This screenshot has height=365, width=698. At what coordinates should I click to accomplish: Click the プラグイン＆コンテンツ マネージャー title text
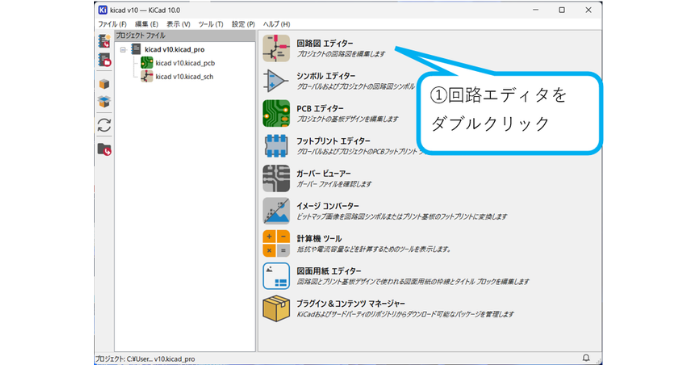pyautogui.click(x=351, y=303)
